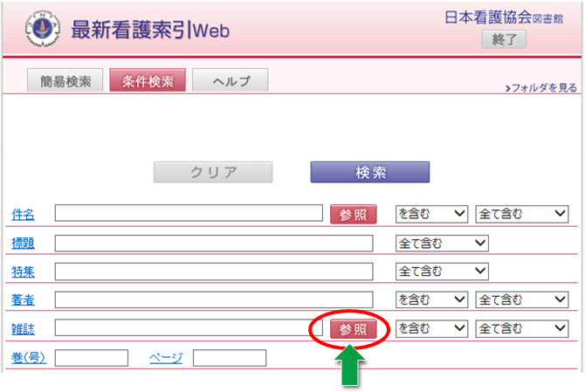Click the 参照 button beside 件名 field
Image resolution: width=585 pixels, height=392 pixels.
(x=354, y=215)
